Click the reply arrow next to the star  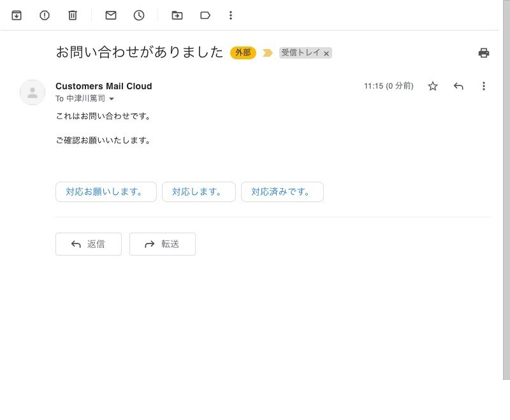(x=458, y=86)
